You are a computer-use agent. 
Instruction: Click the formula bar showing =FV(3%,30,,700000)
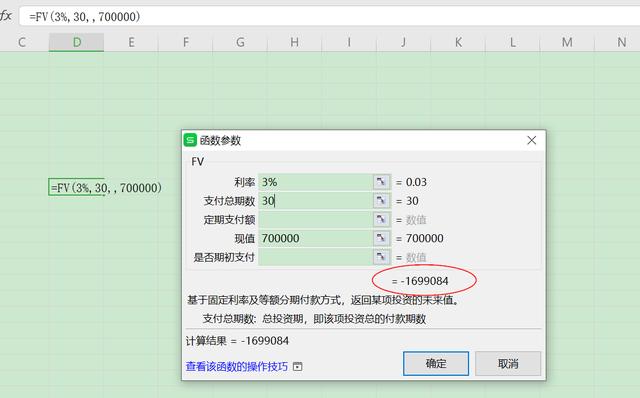329,17
